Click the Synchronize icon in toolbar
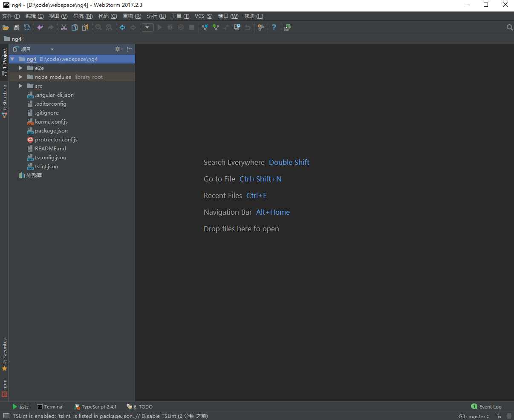The height and width of the screenshot is (420, 514). click(27, 27)
